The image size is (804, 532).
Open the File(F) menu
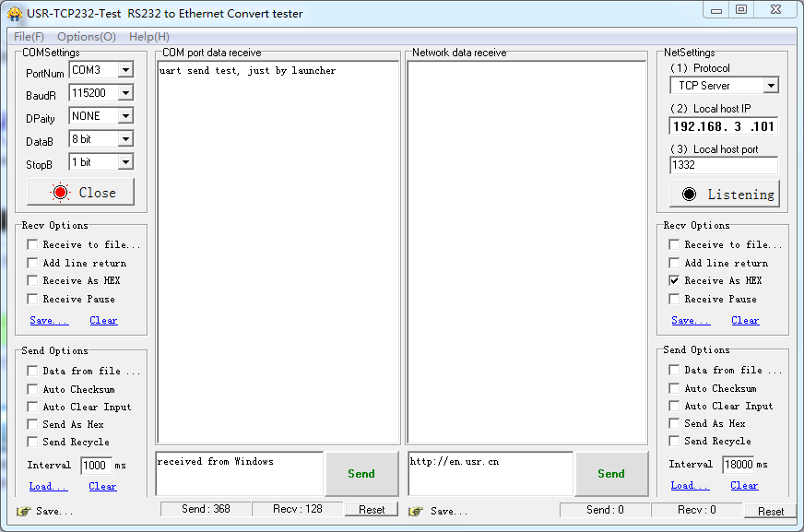[x=29, y=37]
